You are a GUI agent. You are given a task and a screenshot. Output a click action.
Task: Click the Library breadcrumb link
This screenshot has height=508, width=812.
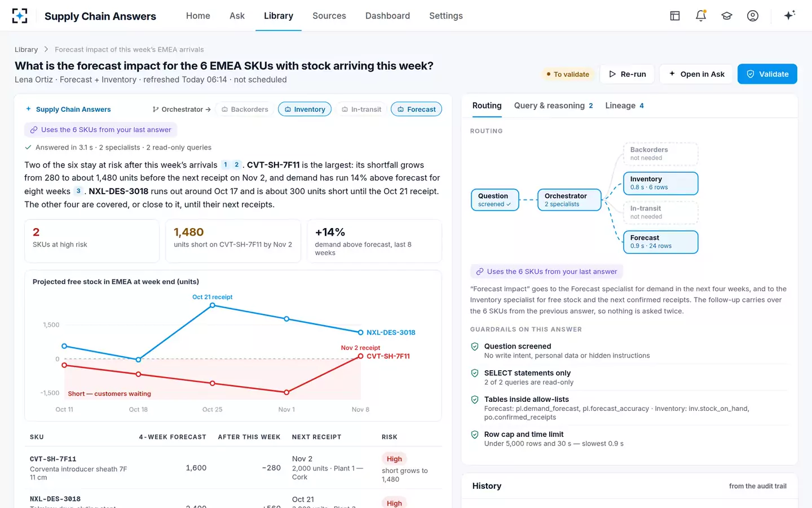tap(26, 50)
